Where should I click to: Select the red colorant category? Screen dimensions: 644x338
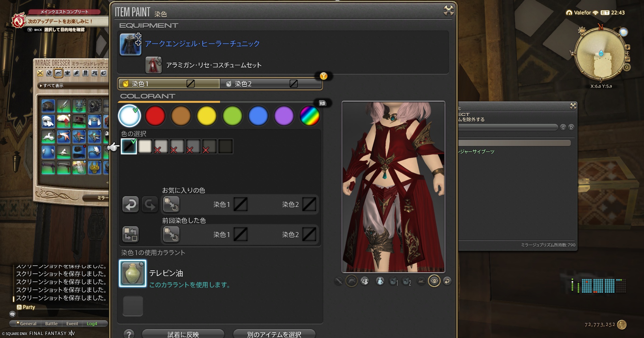click(x=155, y=116)
